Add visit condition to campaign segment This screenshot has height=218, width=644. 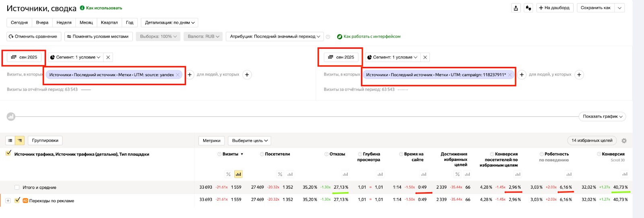pos(522,75)
